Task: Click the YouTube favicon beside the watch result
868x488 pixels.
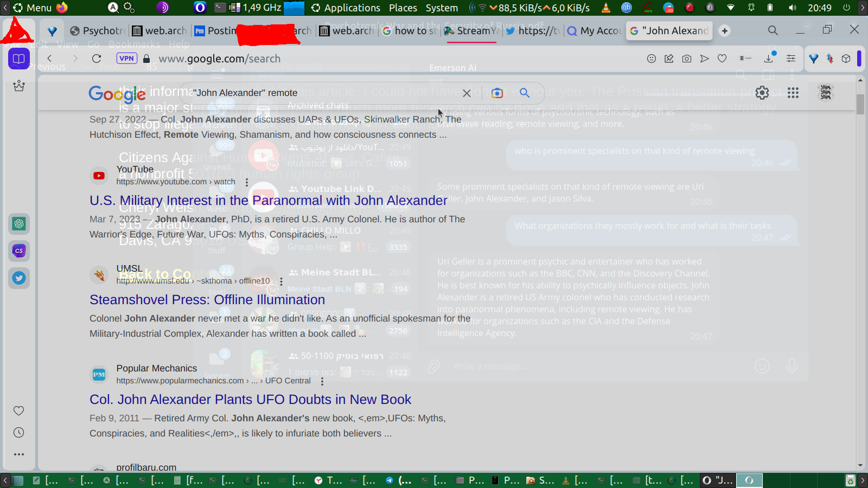Action: [x=99, y=176]
